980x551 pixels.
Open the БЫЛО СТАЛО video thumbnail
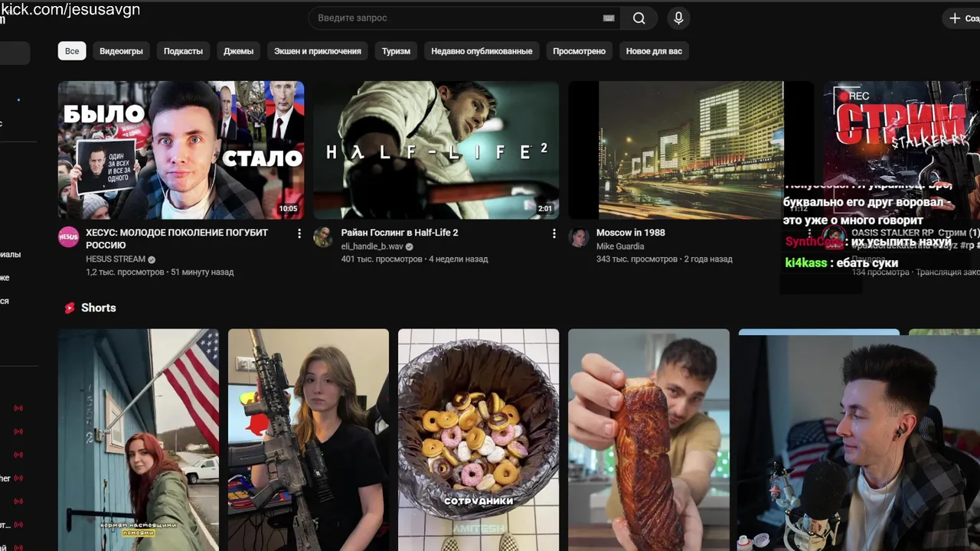pyautogui.click(x=181, y=150)
